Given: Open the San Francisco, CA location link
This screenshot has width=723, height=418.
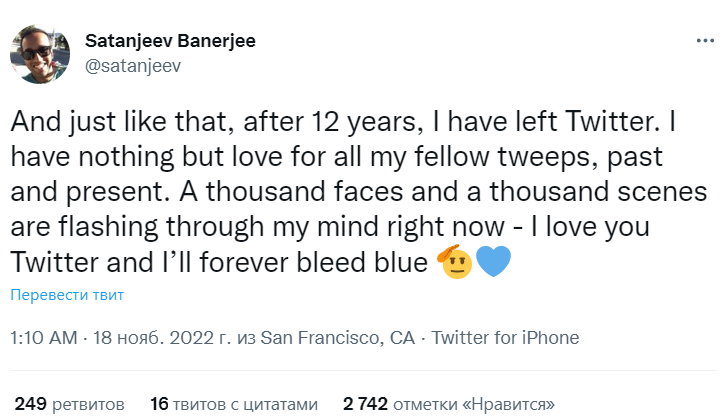Looking at the screenshot, I should tap(338, 337).
